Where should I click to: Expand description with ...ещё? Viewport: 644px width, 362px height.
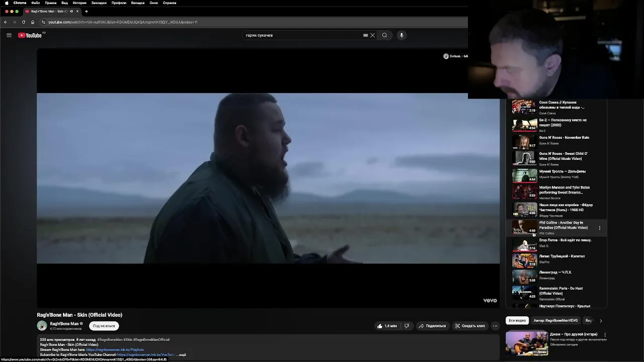pyautogui.click(x=181, y=354)
